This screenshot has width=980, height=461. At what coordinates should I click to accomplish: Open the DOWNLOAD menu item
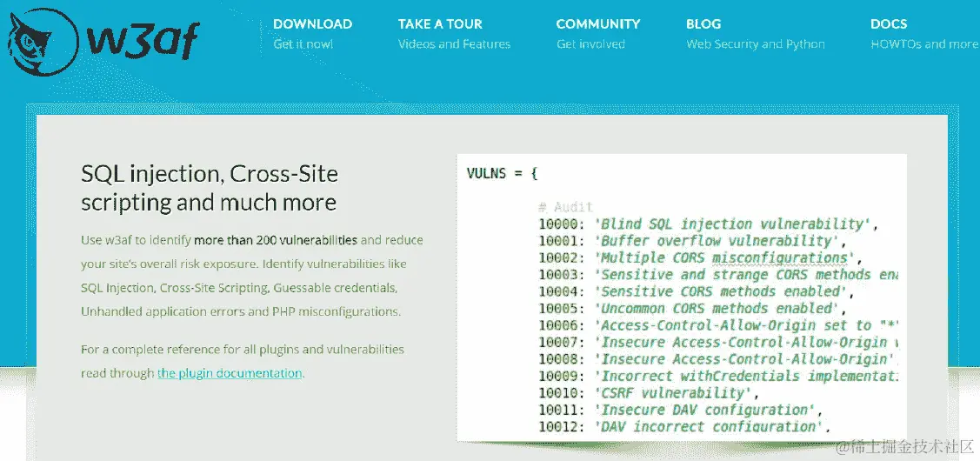point(312,24)
